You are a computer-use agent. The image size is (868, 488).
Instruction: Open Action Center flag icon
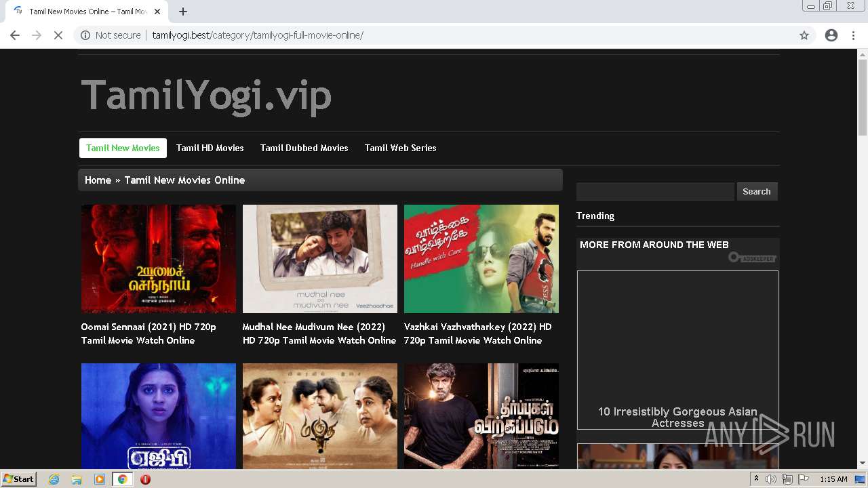[x=804, y=479]
